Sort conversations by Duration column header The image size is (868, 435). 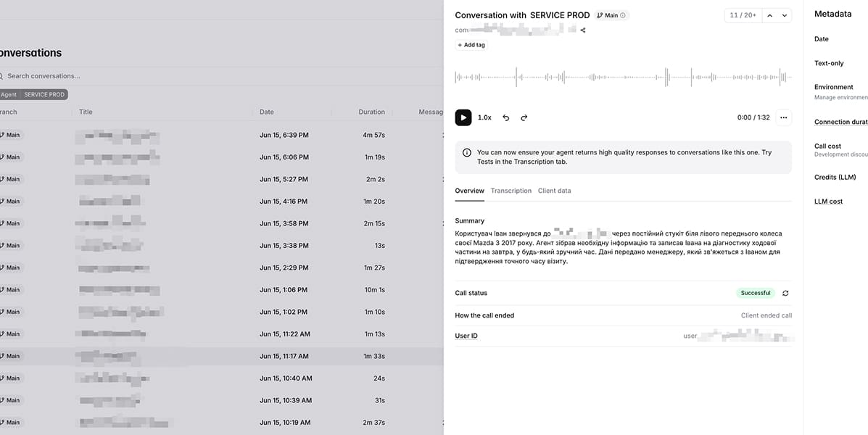[x=371, y=112]
